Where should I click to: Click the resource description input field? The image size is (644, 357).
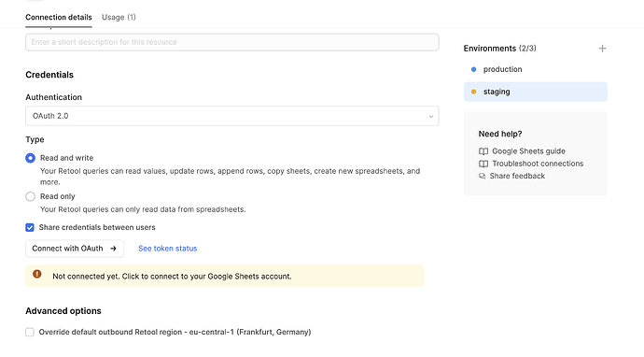click(232, 42)
